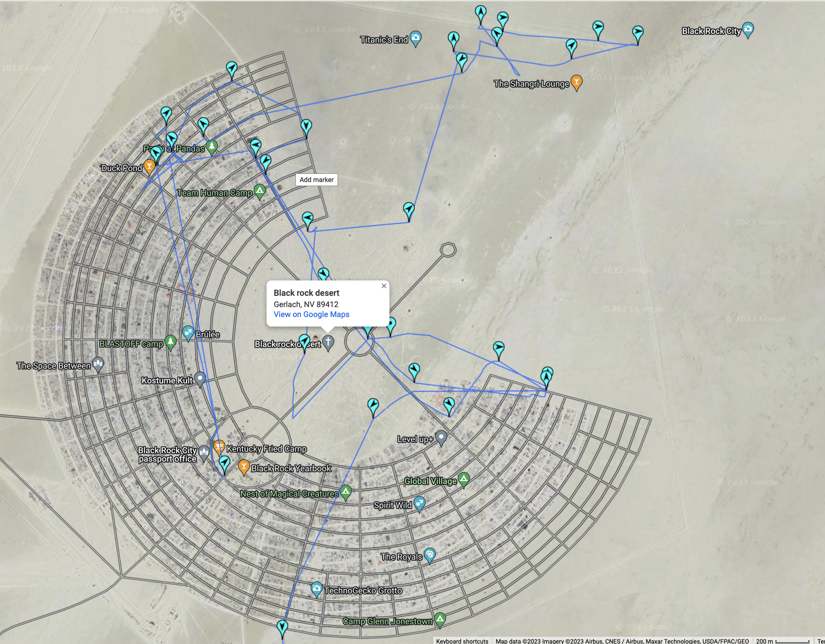Click the Kentucky Fried Camp label text

267,448
